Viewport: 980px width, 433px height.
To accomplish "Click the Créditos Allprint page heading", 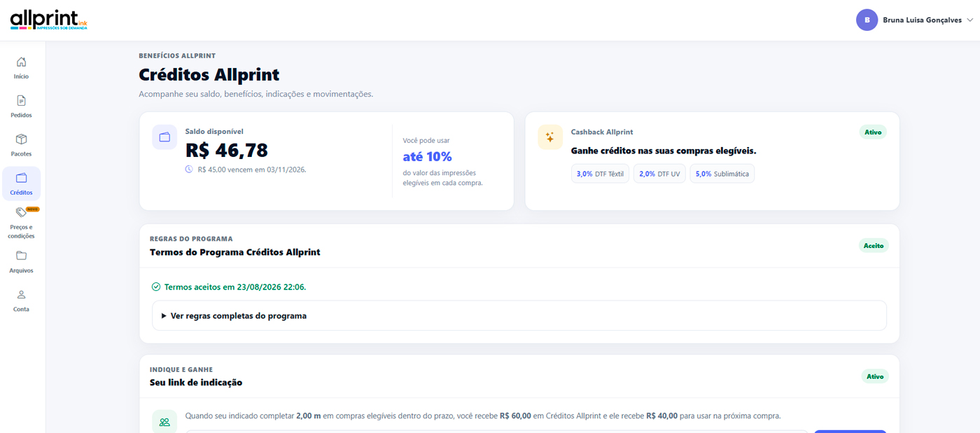I will pyautogui.click(x=209, y=75).
